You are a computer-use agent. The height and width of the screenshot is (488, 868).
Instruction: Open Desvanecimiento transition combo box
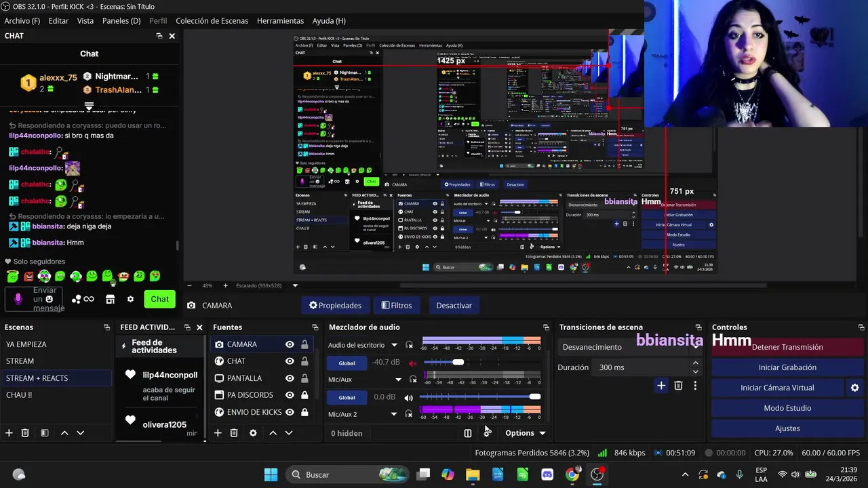[x=629, y=347]
